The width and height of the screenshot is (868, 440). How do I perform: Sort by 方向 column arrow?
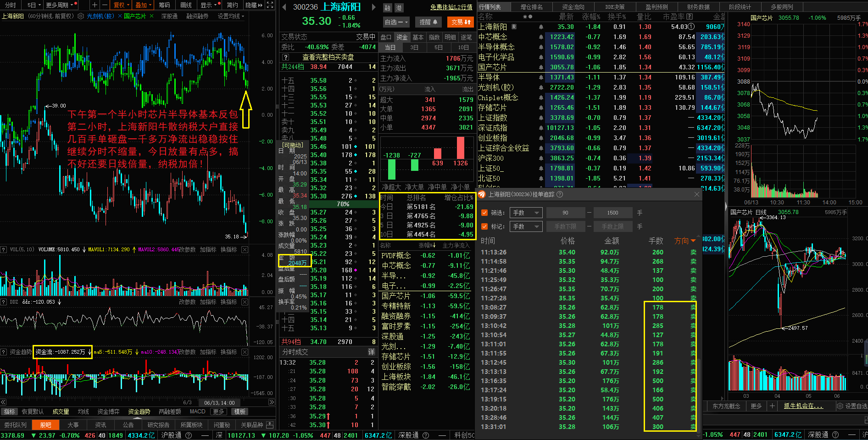(693, 241)
